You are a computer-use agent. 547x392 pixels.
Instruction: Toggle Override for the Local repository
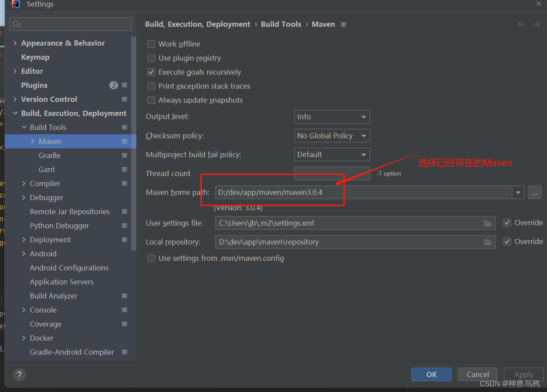pyautogui.click(x=507, y=241)
